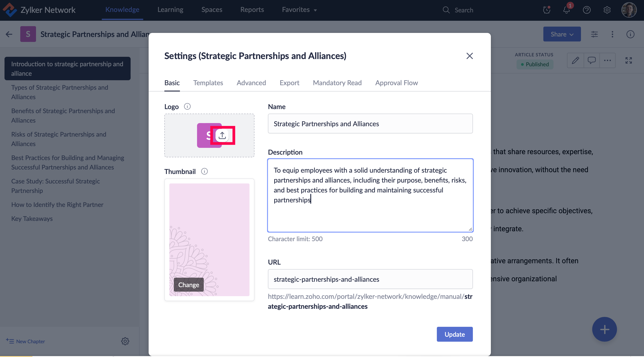Screen dimensions: 644x357
Task: Click New Chapter link
Action: [25, 341]
